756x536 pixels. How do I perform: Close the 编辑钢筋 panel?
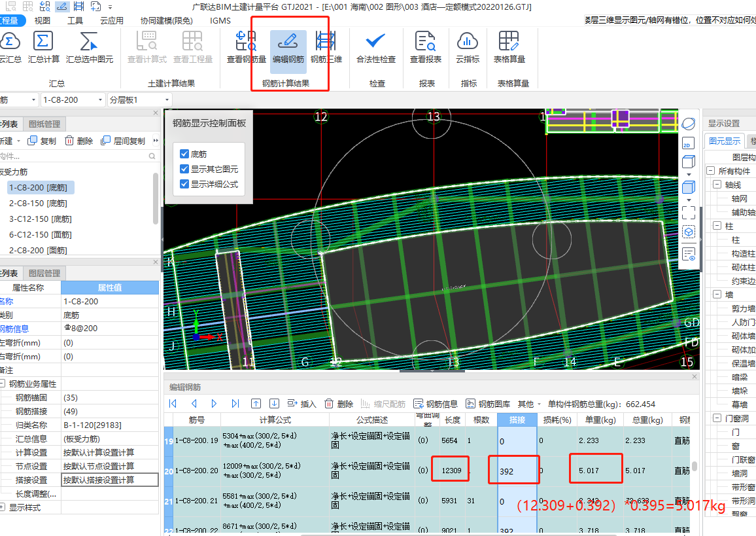[695, 376]
